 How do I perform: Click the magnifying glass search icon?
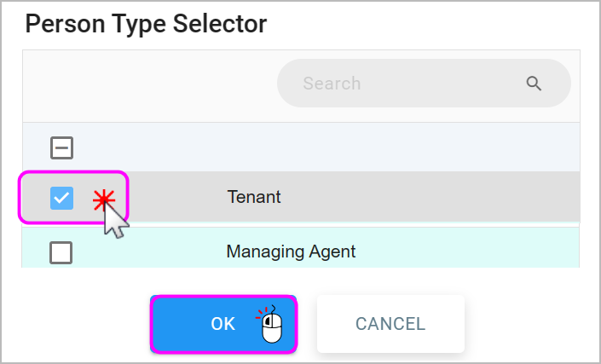coord(534,84)
